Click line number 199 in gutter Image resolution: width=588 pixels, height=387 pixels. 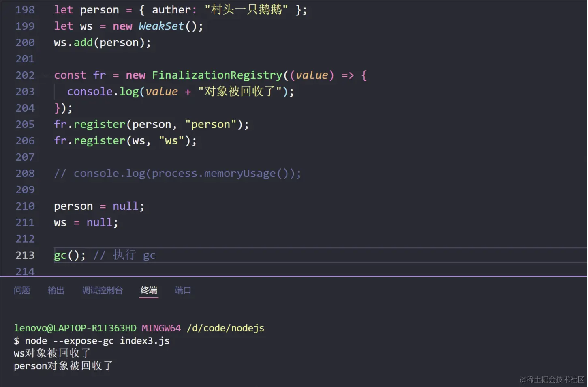tap(25, 26)
